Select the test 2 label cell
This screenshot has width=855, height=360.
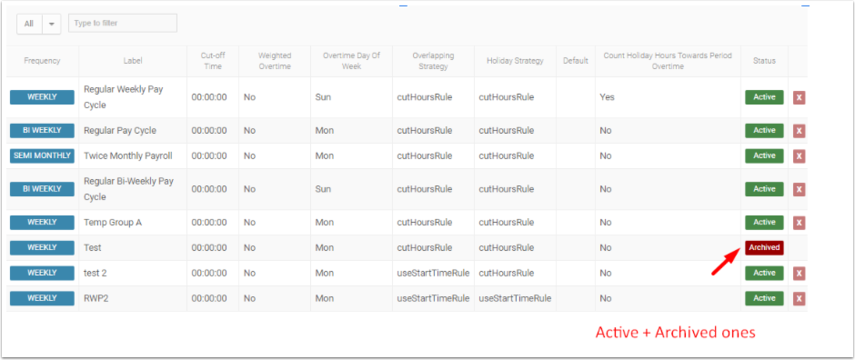95,273
